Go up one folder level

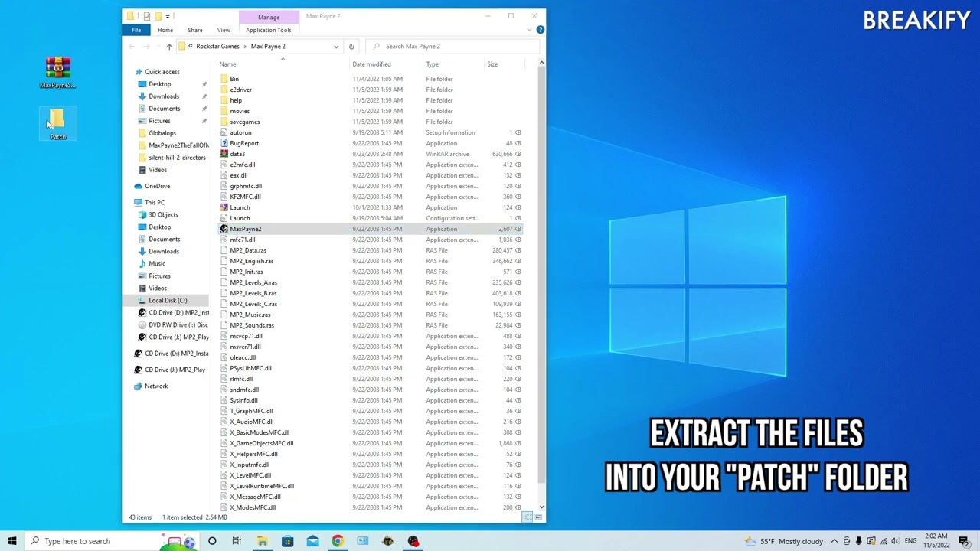click(169, 47)
